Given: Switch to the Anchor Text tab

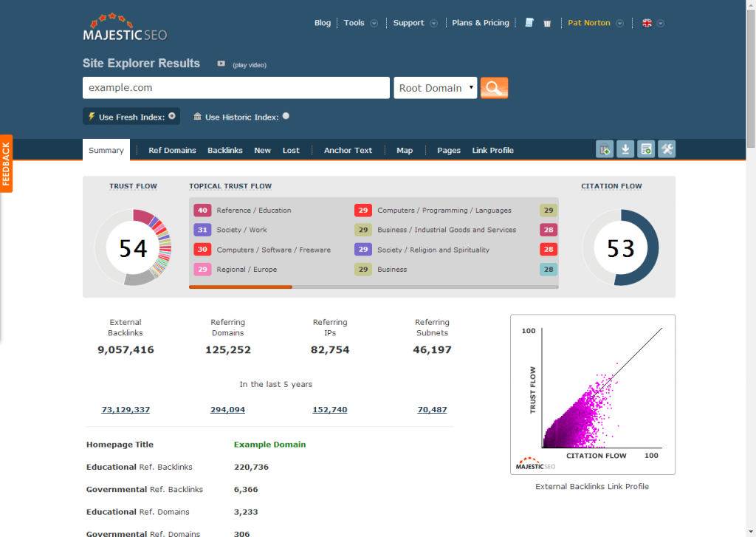Looking at the screenshot, I should pos(348,150).
